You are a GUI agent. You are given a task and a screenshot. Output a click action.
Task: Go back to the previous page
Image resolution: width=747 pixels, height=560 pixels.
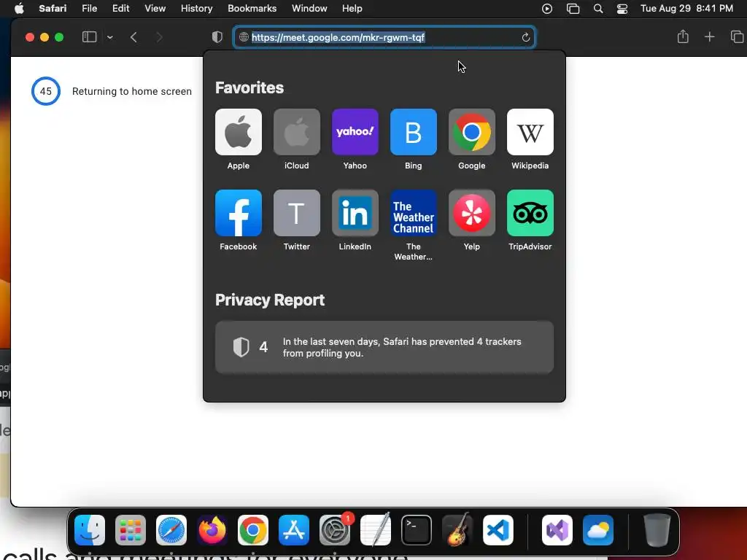pyautogui.click(x=134, y=37)
